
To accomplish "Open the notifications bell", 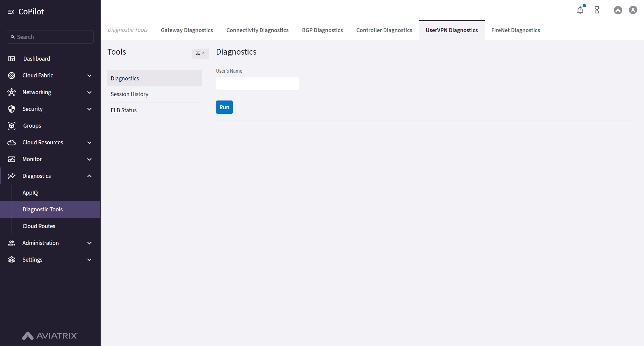I will 580,10.
